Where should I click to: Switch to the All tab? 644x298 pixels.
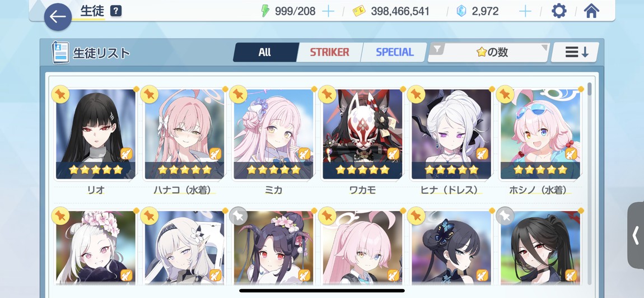click(265, 52)
